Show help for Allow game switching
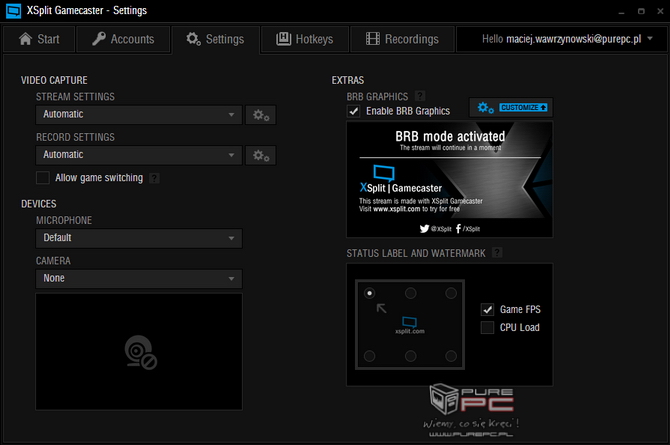 154,178
